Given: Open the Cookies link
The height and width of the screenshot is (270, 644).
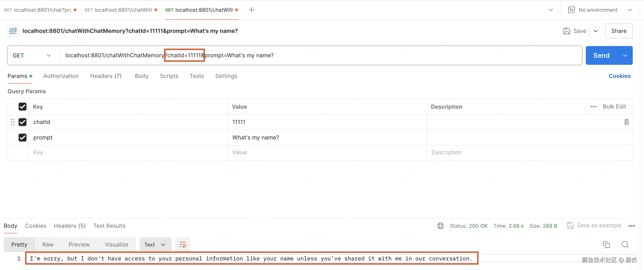Looking at the screenshot, I should point(619,76).
